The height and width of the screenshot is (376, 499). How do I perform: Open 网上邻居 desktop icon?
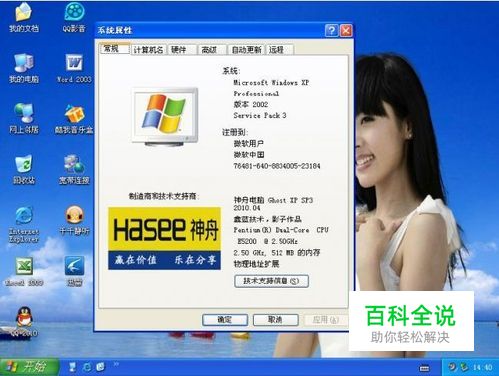point(24,118)
